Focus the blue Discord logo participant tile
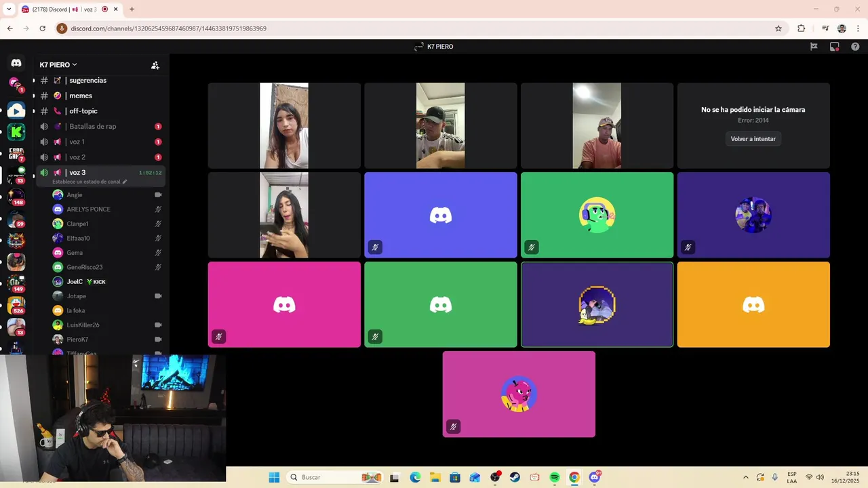 (441, 215)
